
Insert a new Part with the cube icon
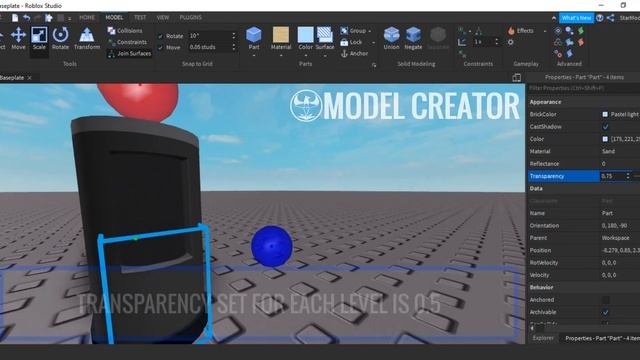253,35
